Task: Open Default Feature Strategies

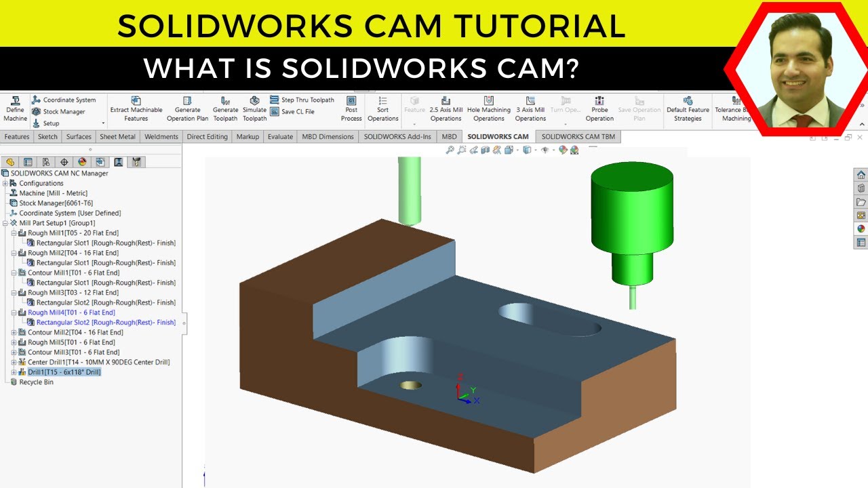Action: pos(688,108)
